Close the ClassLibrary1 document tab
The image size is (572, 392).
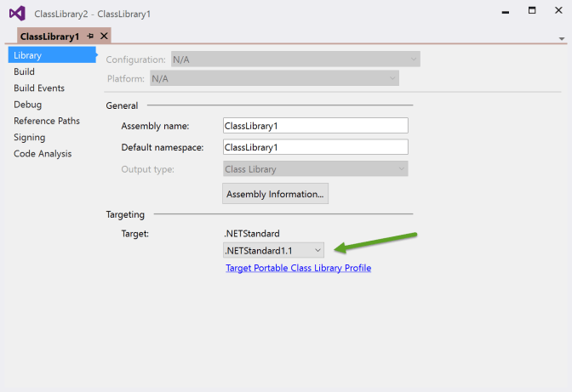(104, 36)
